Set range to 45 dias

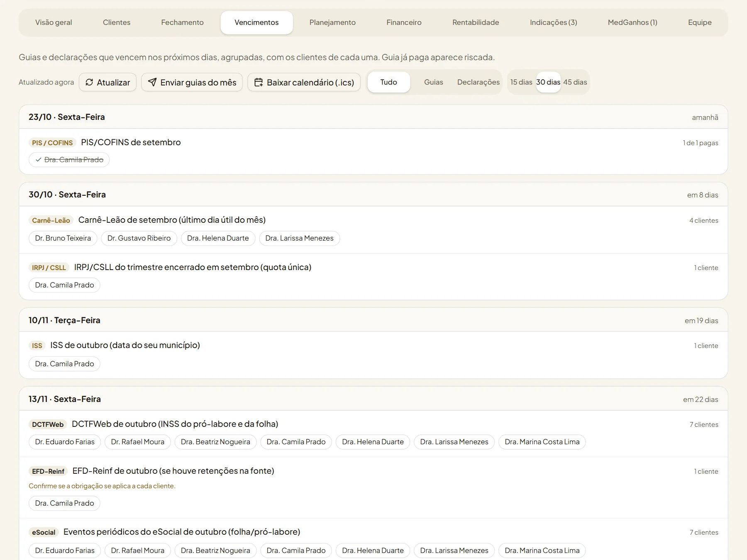pos(575,82)
